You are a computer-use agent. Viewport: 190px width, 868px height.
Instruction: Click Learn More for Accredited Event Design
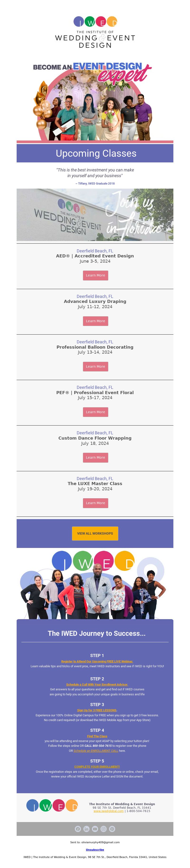click(x=95, y=275)
